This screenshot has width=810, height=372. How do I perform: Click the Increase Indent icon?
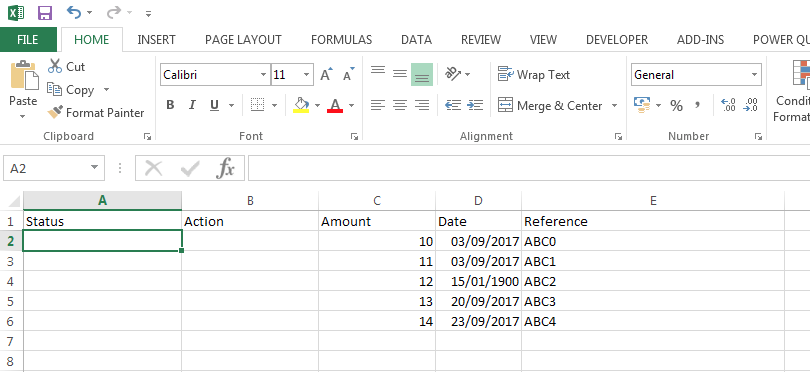pos(475,105)
